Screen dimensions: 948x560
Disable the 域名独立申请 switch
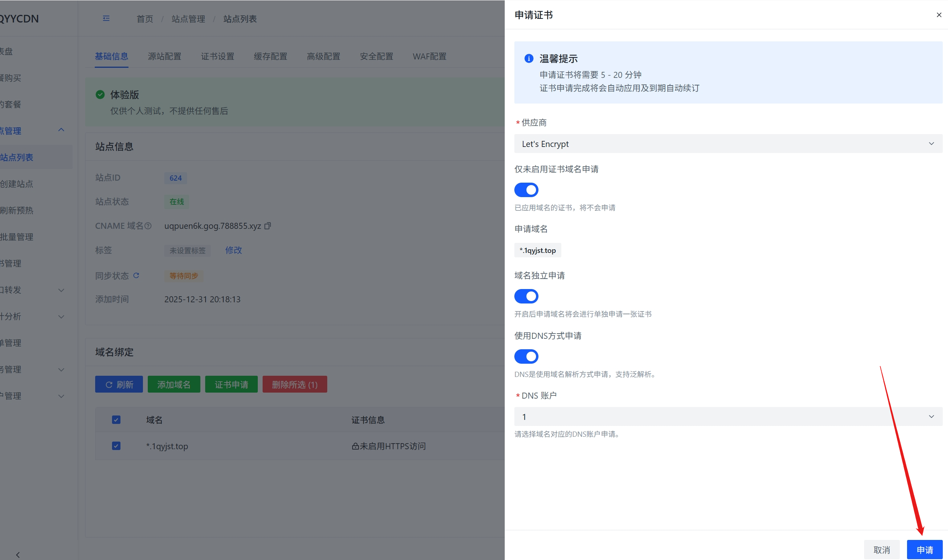click(526, 296)
